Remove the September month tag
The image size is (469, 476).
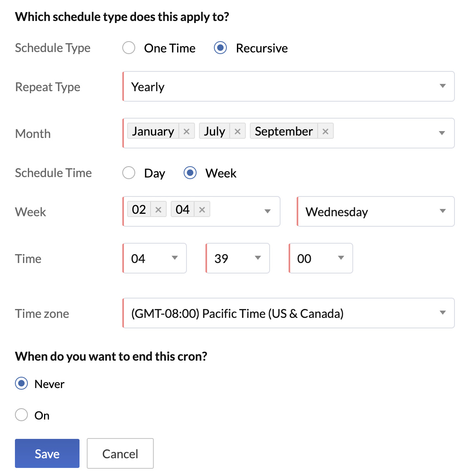325,132
